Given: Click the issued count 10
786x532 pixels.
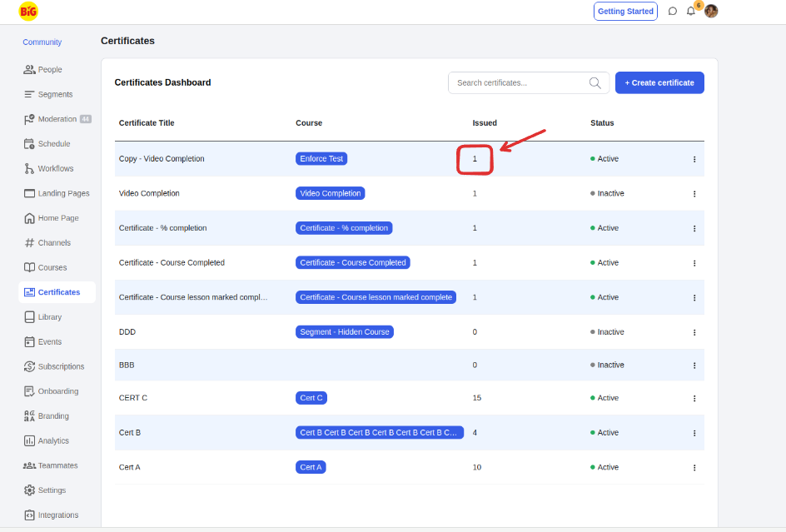Looking at the screenshot, I should pos(477,467).
